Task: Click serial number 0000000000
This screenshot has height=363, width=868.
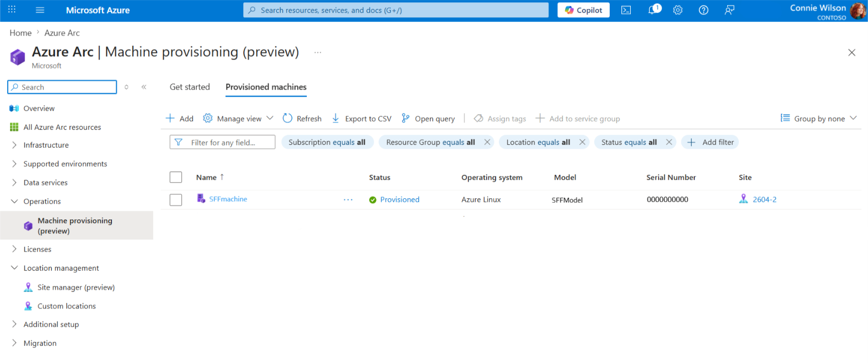Action: (x=668, y=199)
